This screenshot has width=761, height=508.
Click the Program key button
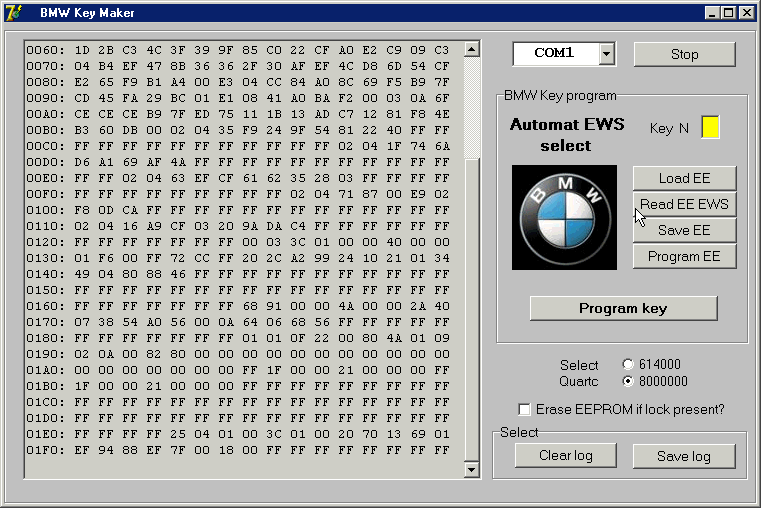click(623, 308)
